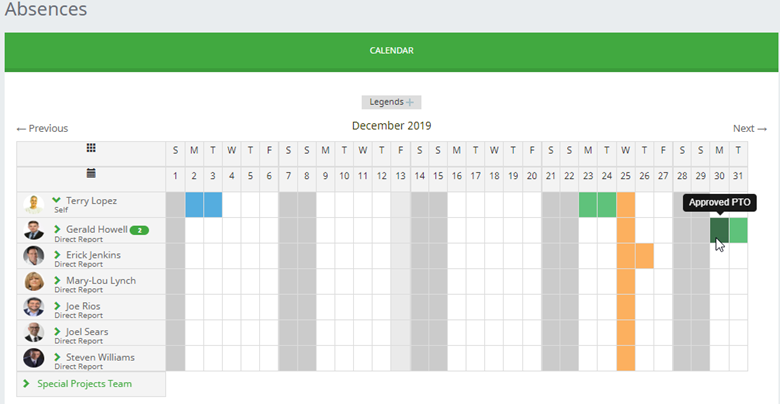Go to the Next month

point(749,128)
